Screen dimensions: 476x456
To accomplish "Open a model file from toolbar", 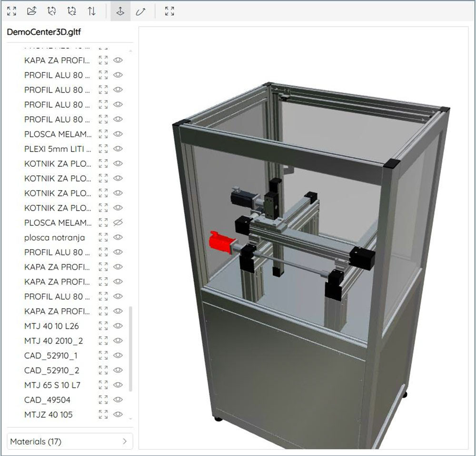I will point(32,11).
